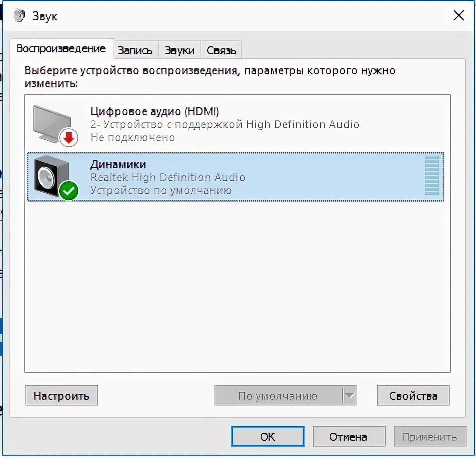Select the Воспроизведение tab
The height and width of the screenshot is (459, 476).
(x=61, y=48)
